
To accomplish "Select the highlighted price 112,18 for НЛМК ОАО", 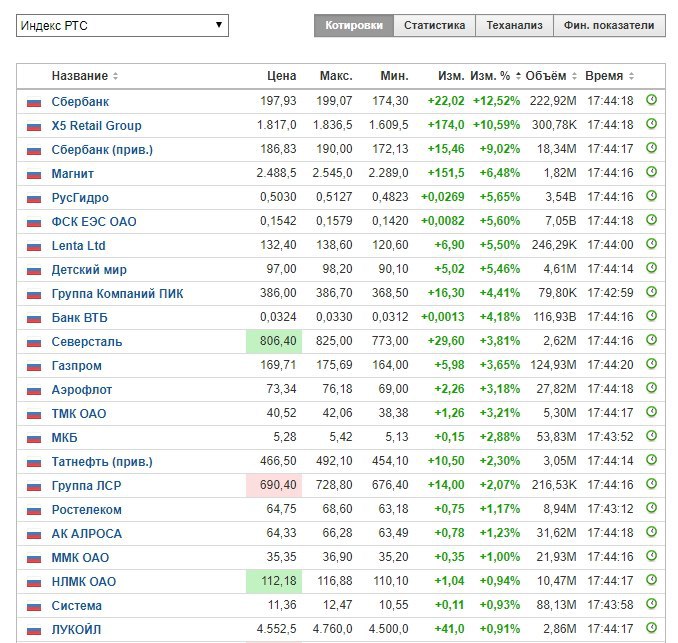I will point(274,581).
